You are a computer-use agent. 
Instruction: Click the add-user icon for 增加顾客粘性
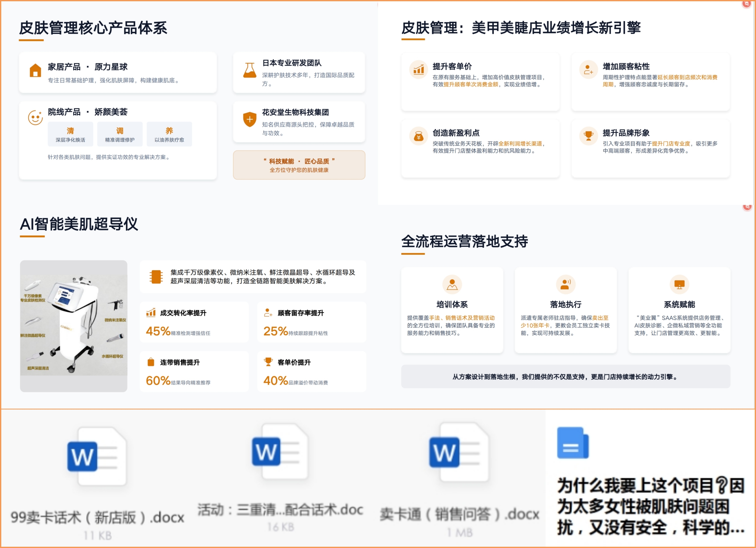588,70
